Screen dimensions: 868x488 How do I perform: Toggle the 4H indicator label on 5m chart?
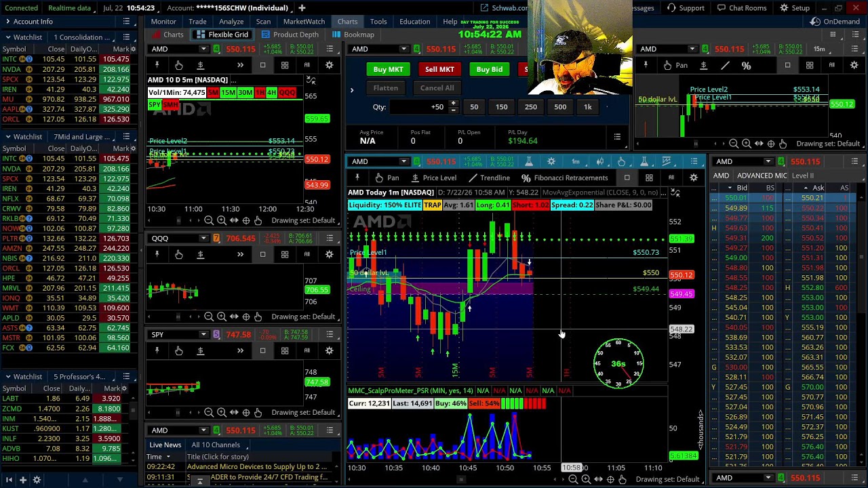point(271,92)
